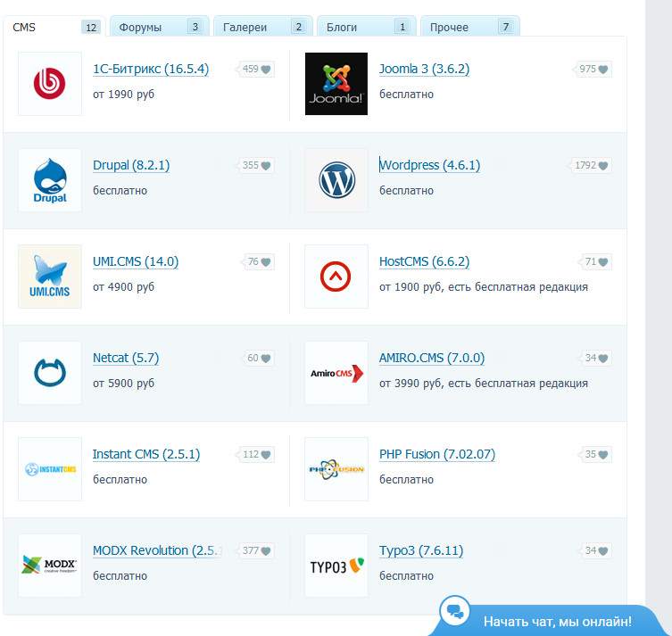Switch to the Прочее tab
Image resolution: width=672 pixels, height=636 pixels.
point(470,27)
